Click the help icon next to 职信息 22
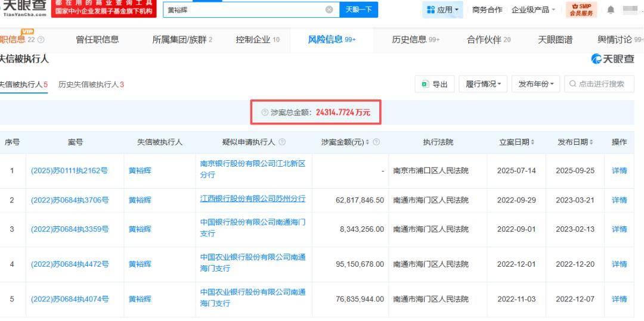This screenshot has width=644, height=321. 41,40
